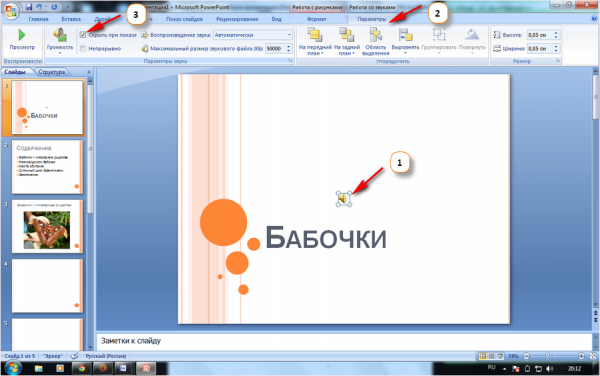Open the Повернуть rotate menu

pyautogui.click(x=472, y=41)
